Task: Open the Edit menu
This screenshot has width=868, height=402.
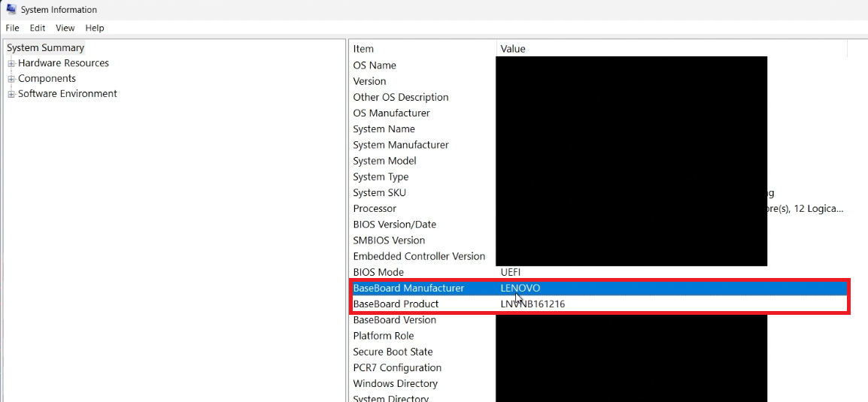Action: coord(38,28)
